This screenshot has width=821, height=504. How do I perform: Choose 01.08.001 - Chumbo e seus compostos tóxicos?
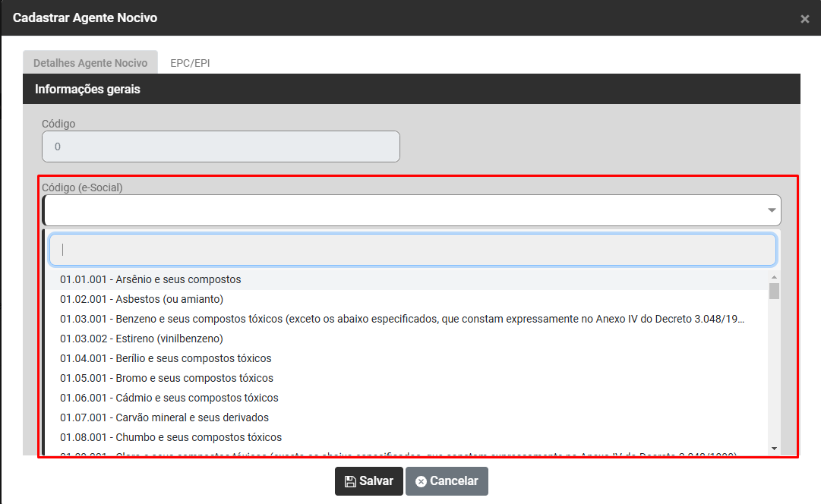tap(406, 437)
